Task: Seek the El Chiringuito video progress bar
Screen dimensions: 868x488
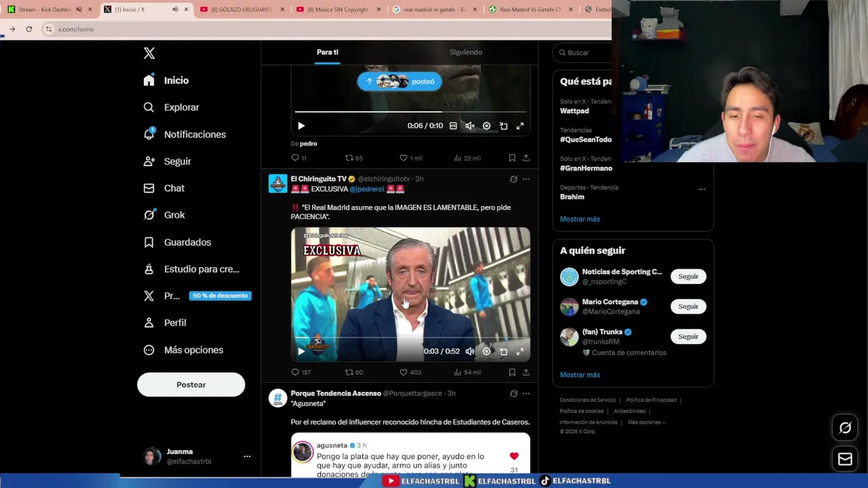Action: [410, 337]
